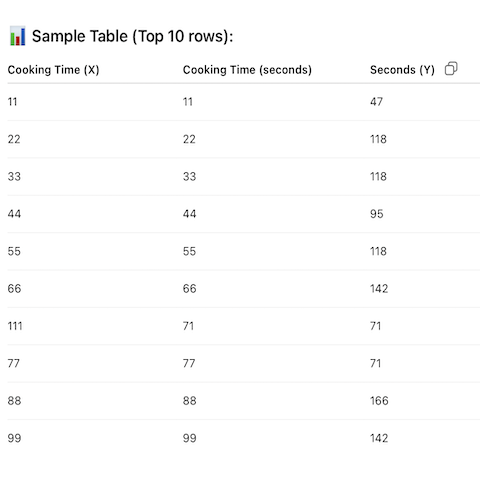Select the Cooking Time (seconds) column header

(x=247, y=70)
